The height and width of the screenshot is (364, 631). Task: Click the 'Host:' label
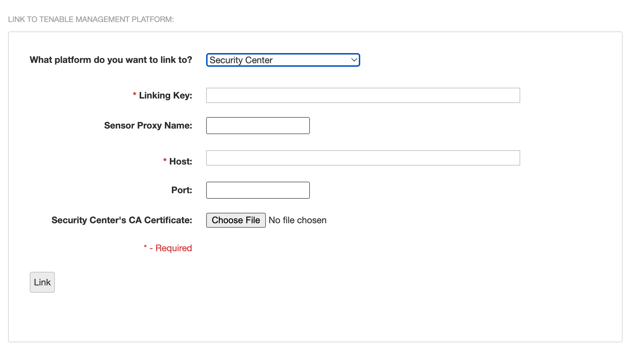[x=181, y=161]
